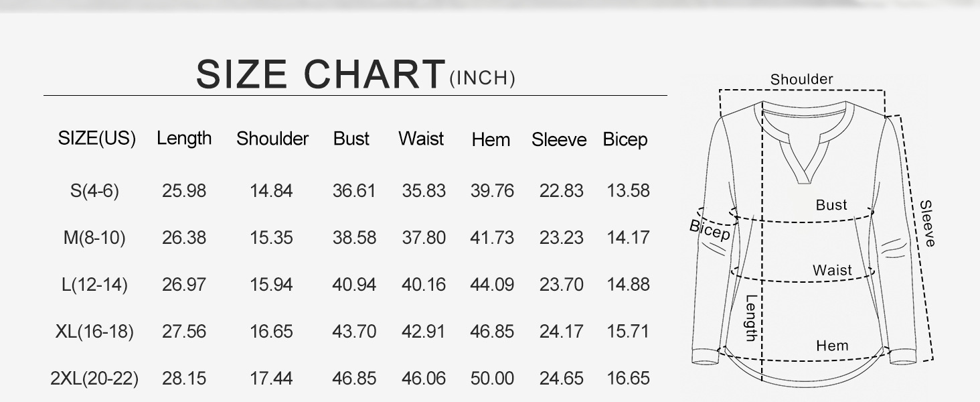Click the XL(16-18) size row label
Image resolution: width=980 pixels, height=402 pixels.
coord(94,332)
